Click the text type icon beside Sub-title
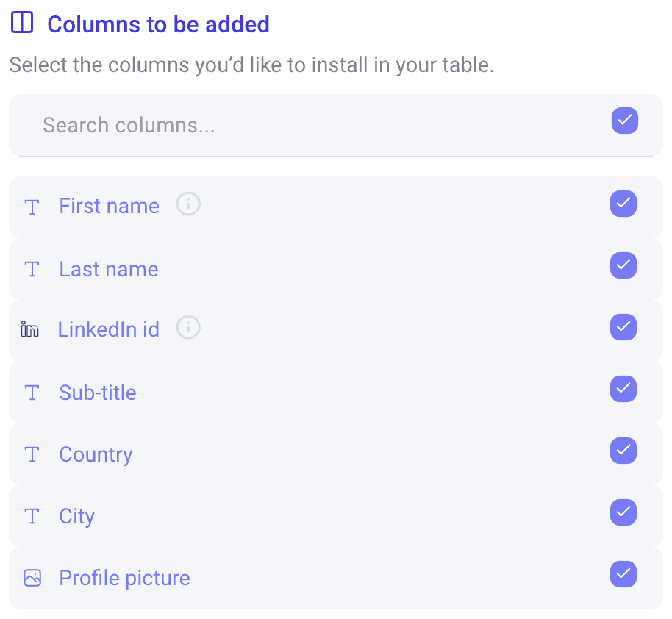 32,392
